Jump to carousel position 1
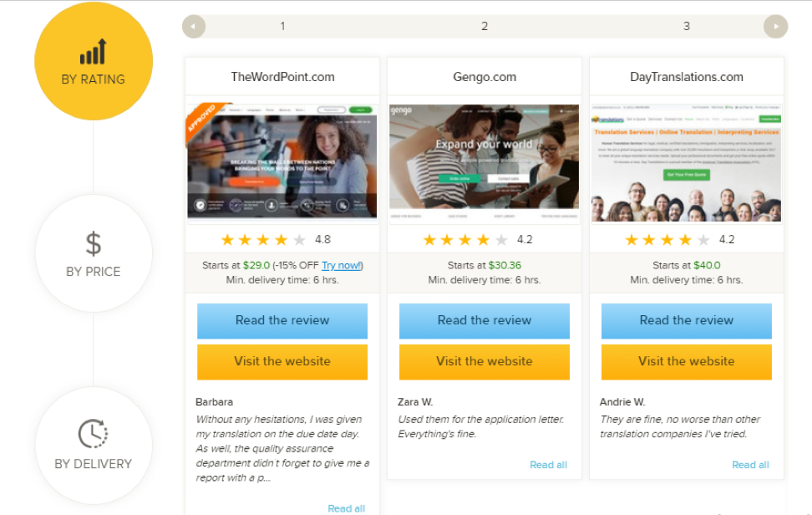812x515 pixels. click(282, 26)
